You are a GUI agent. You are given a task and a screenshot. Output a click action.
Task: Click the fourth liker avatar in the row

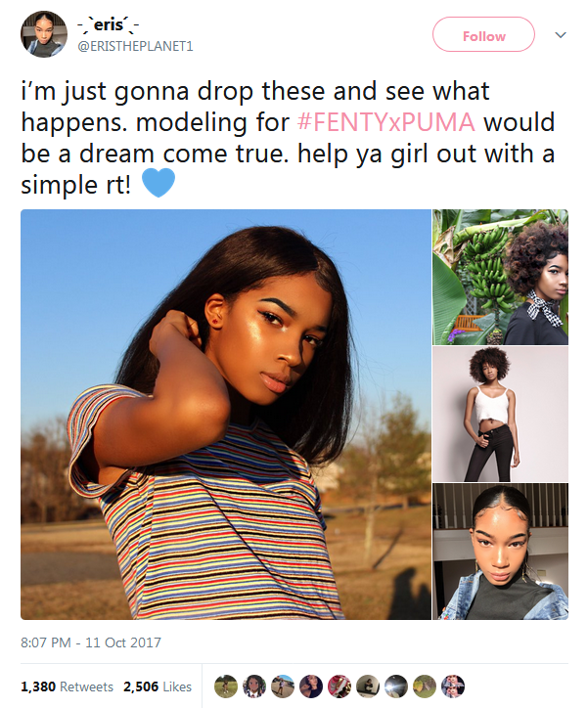[x=311, y=686]
